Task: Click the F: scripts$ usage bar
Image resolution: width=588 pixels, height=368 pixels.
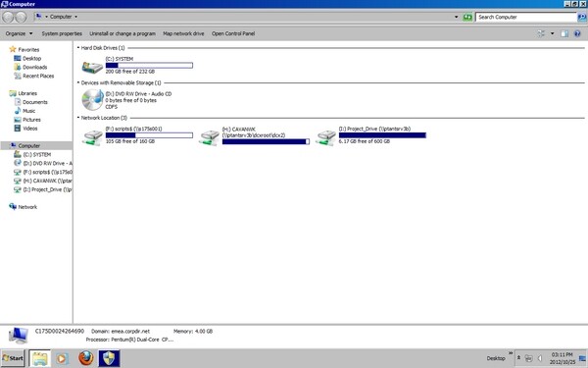Action: (149, 135)
